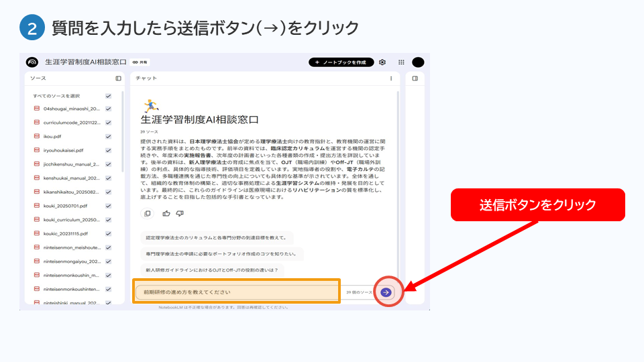Click the send arrow button
Viewport: 644px width, 362px height.
point(386,292)
